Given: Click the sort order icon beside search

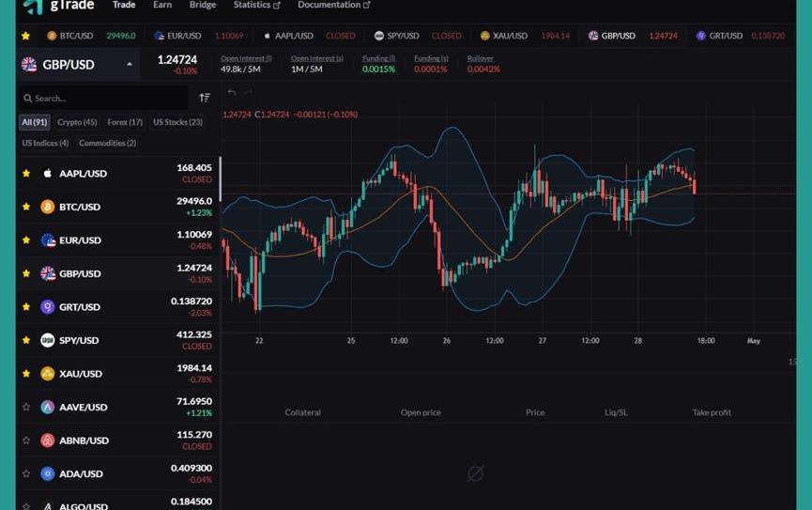Looking at the screenshot, I should 205,98.
